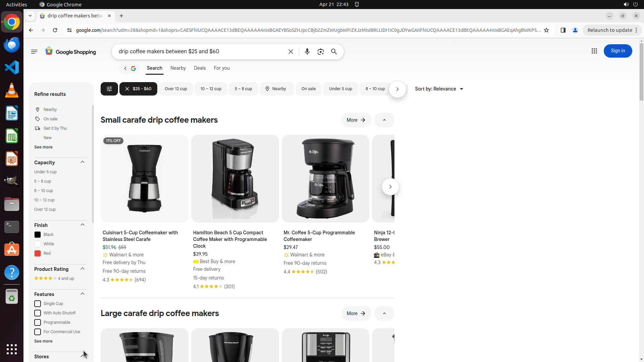Clear the search query with X icon

[x=291, y=52]
